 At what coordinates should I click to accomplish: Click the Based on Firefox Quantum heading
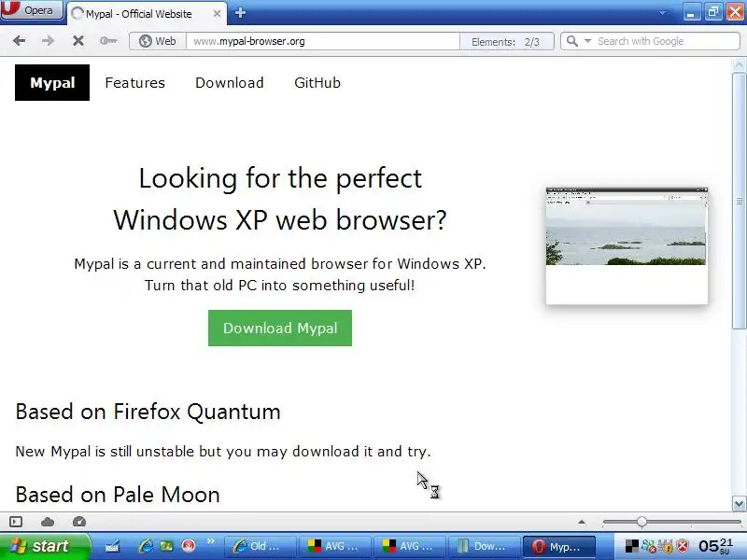click(x=148, y=412)
